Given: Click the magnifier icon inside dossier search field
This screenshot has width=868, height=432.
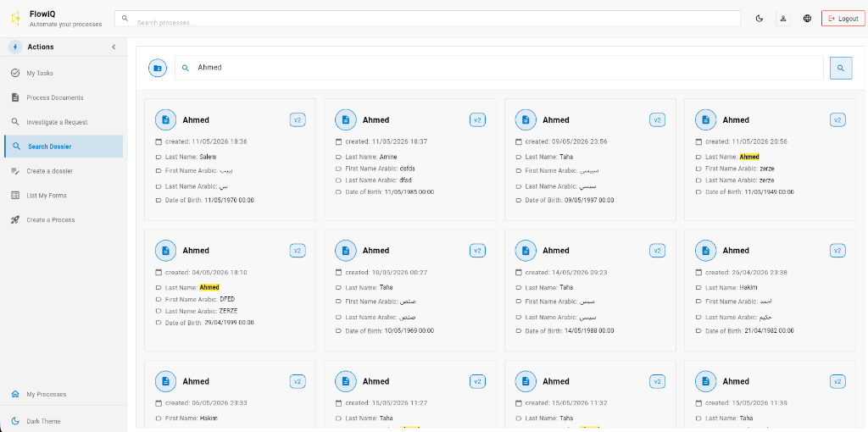Looking at the screenshot, I should (x=186, y=68).
